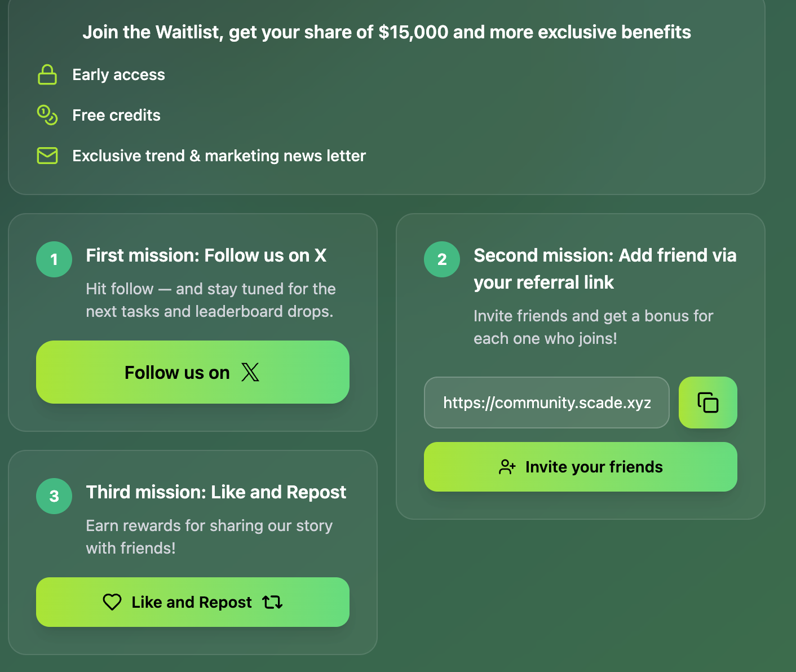The height and width of the screenshot is (672, 796).
Task: Click the copy referral link icon button
Action: pyautogui.click(x=707, y=403)
